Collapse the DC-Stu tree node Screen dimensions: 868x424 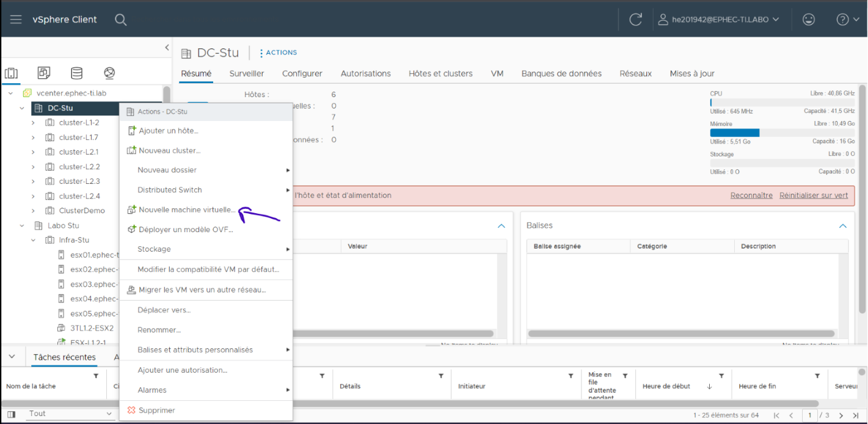[x=23, y=108]
